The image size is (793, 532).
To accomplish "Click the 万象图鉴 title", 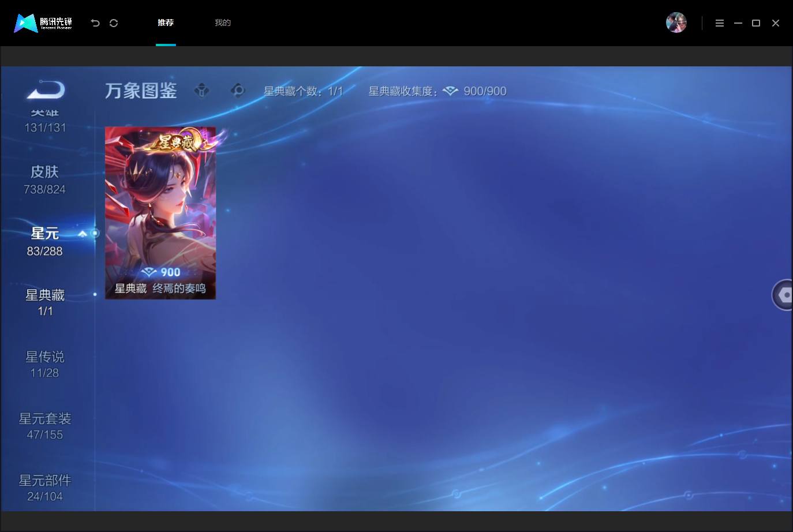I will (141, 91).
